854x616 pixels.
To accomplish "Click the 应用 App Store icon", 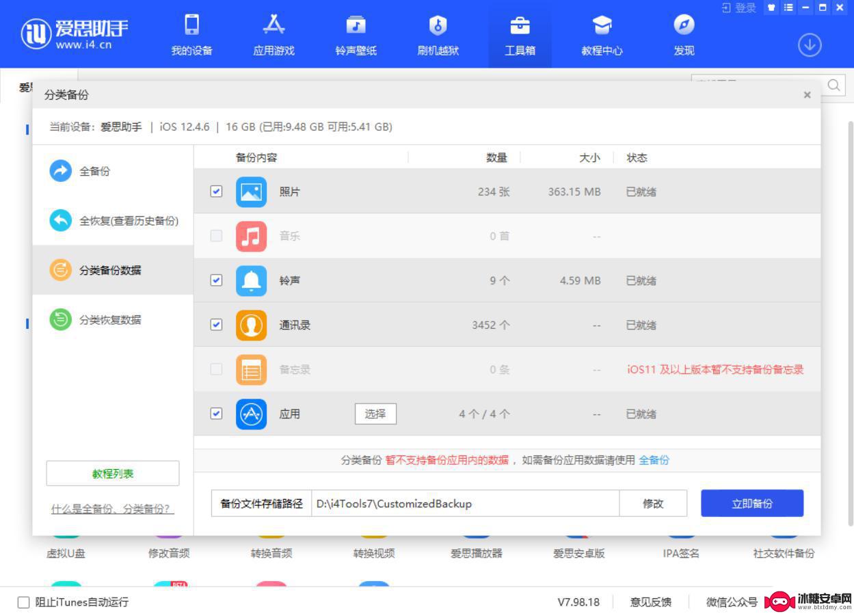I will click(251, 414).
